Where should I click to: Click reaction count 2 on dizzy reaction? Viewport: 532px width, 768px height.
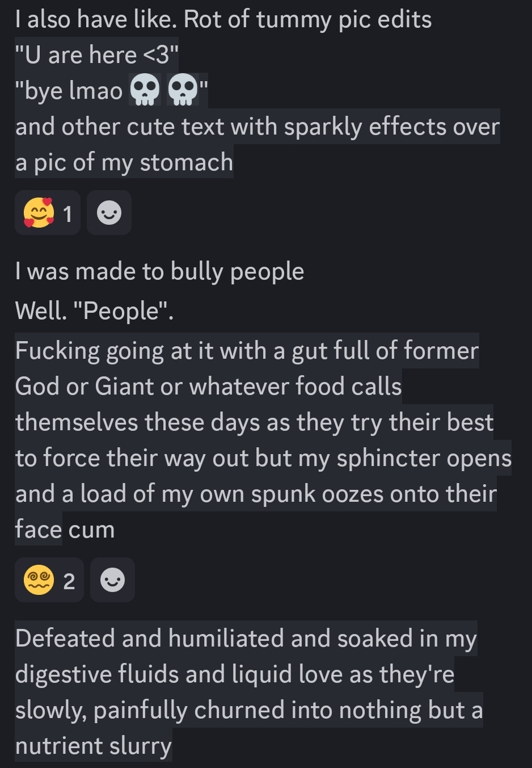tap(69, 581)
